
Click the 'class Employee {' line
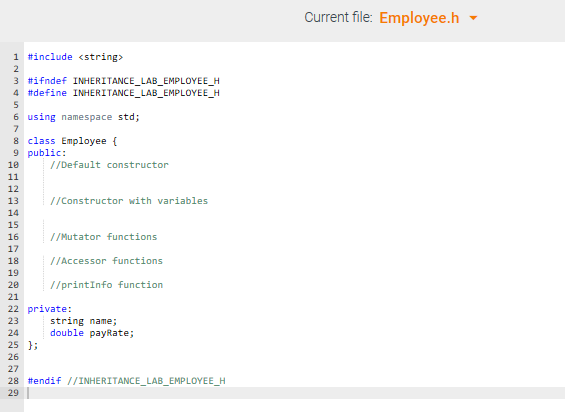point(72,141)
